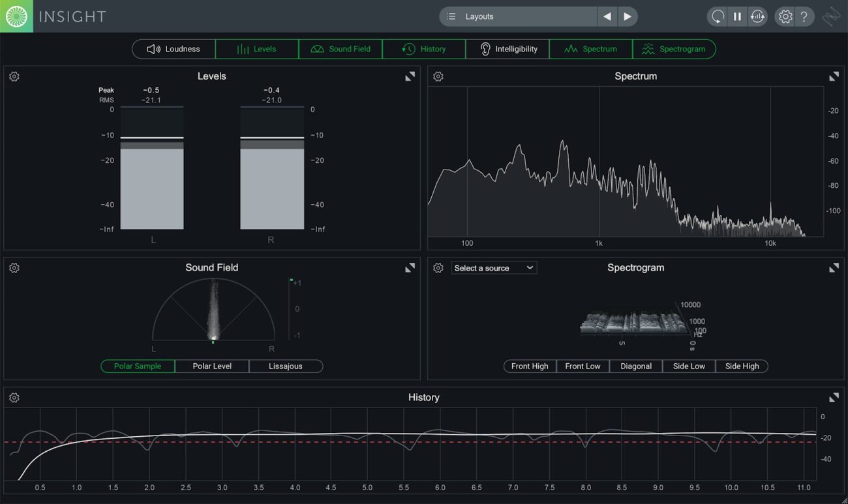Switch Sound Field to Lissajous view
The height and width of the screenshot is (504, 848).
click(286, 366)
